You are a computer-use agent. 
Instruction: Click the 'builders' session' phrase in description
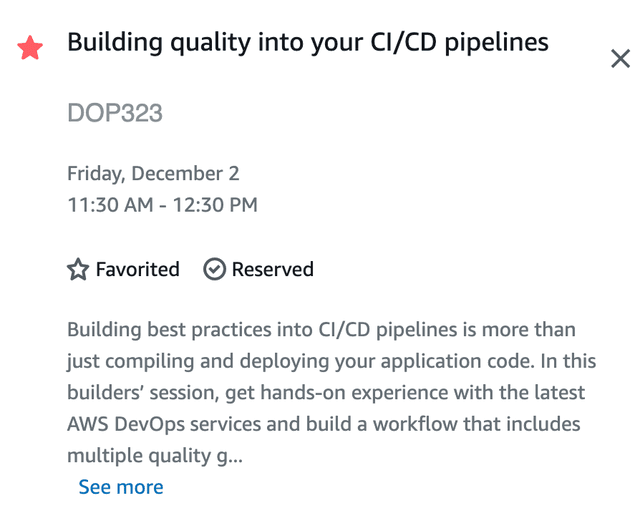(x=143, y=393)
